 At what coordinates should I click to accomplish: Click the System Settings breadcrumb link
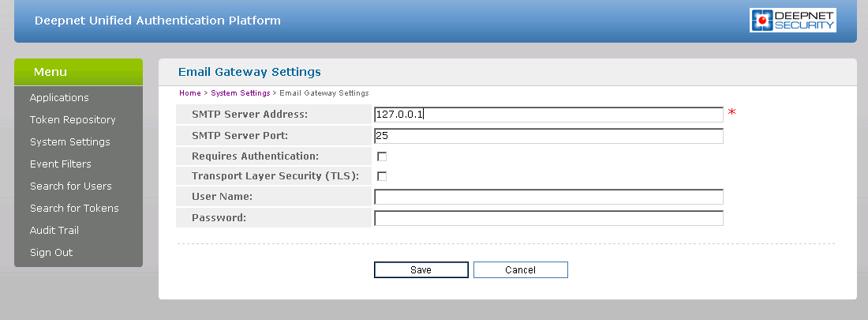pos(240,93)
